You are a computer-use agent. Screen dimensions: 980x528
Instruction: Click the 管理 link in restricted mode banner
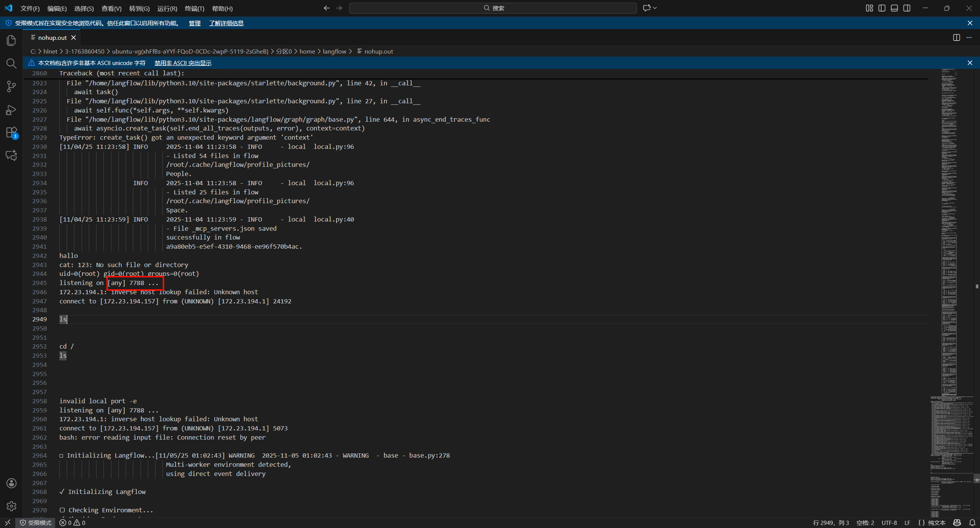194,23
